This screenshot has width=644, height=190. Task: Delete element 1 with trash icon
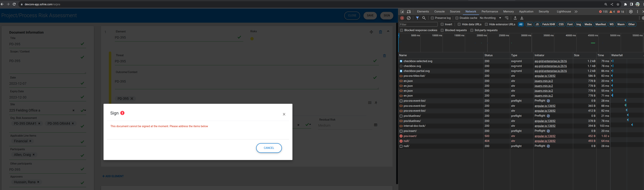(380, 32)
